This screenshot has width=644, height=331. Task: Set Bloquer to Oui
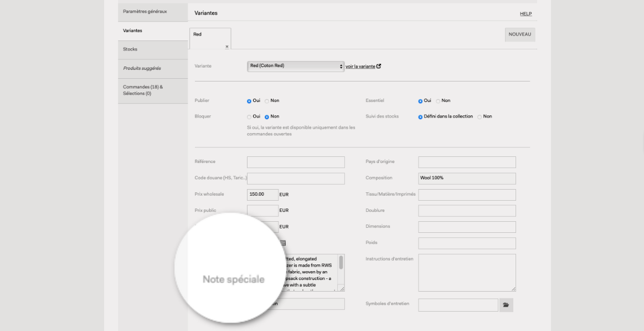249,117
